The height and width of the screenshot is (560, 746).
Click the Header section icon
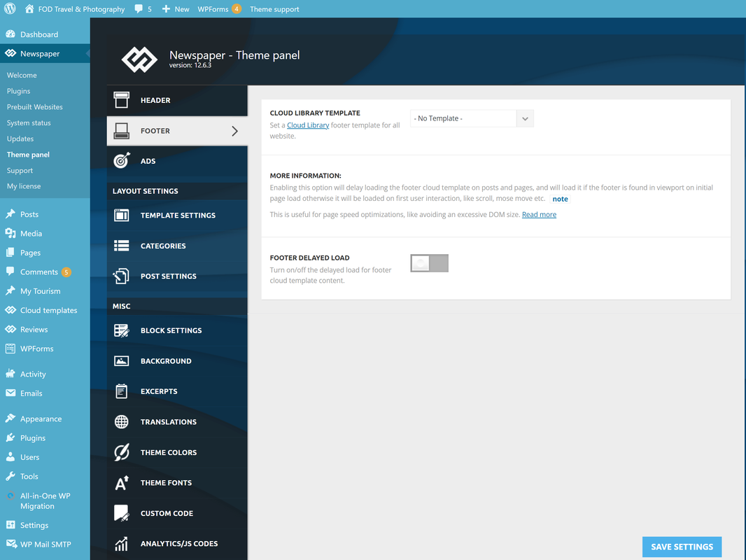(x=121, y=100)
